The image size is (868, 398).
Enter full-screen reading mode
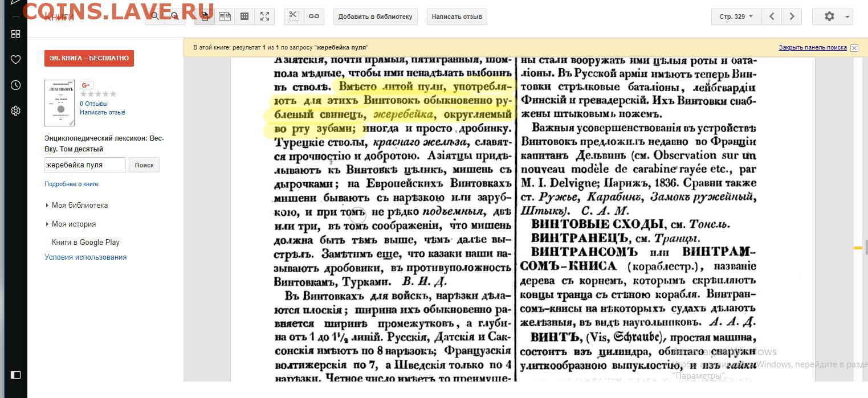(x=264, y=17)
